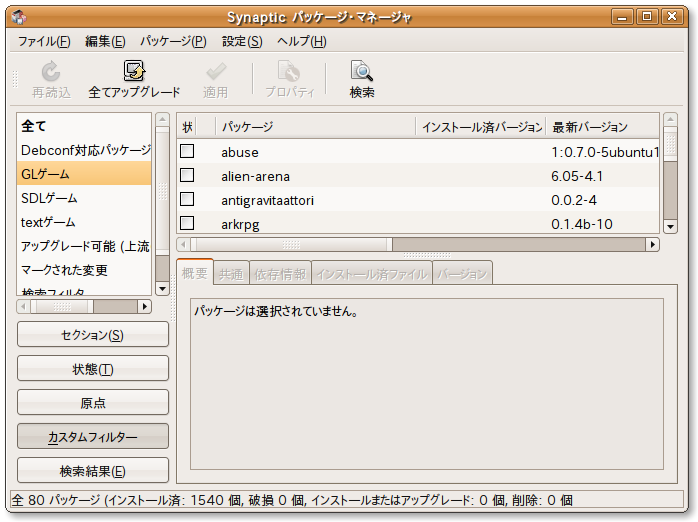The height and width of the screenshot is (522, 698).
Task: Mark the antigravitaattori package checkbox
Action: pyautogui.click(x=187, y=199)
